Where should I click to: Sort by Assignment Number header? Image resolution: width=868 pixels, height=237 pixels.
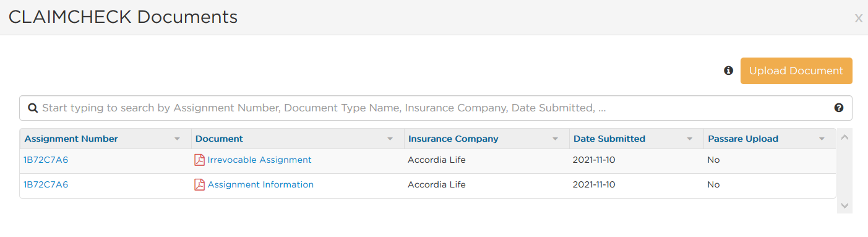pos(71,139)
